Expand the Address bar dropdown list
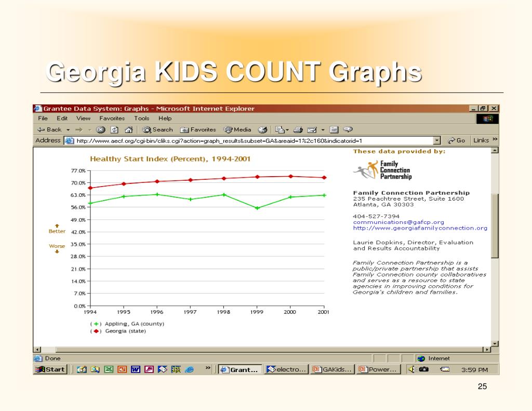Screen dimensions: 532x411 tap(437, 140)
